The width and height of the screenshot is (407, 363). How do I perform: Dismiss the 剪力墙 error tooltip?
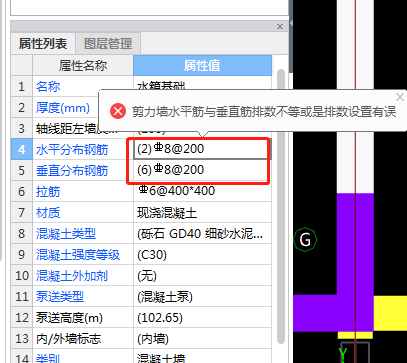tap(400, 97)
